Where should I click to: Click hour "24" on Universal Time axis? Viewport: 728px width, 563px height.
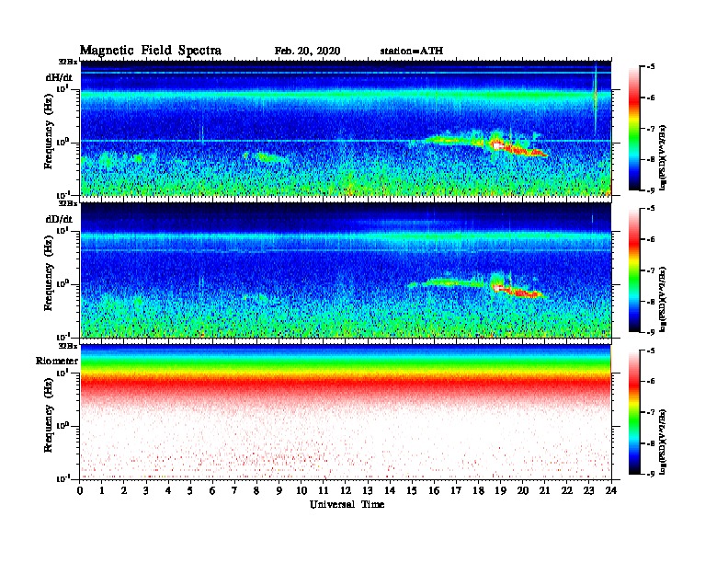point(611,490)
